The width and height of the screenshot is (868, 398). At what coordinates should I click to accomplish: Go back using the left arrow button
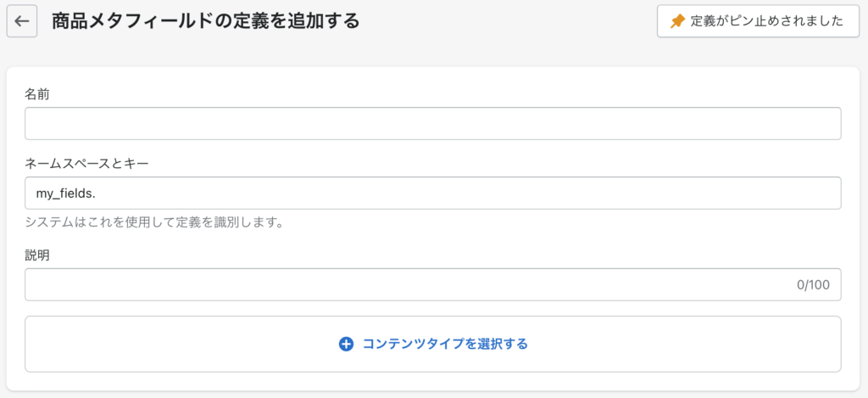[x=21, y=21]
